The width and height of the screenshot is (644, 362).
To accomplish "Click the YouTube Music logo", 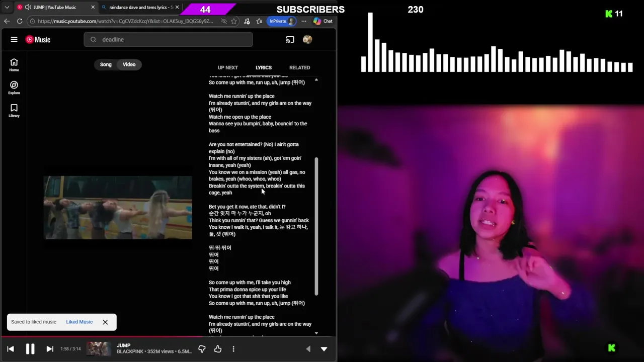I will [38, 39].
